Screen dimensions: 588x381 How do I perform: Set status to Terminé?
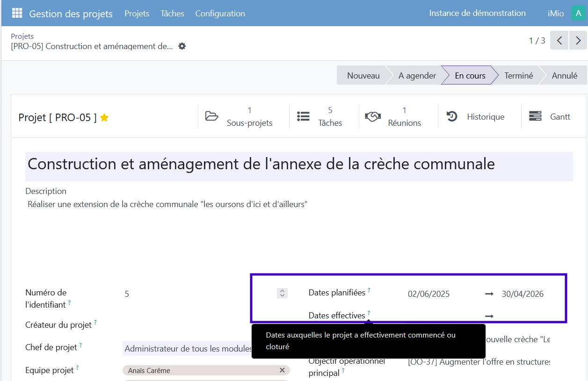coord(518,76)
